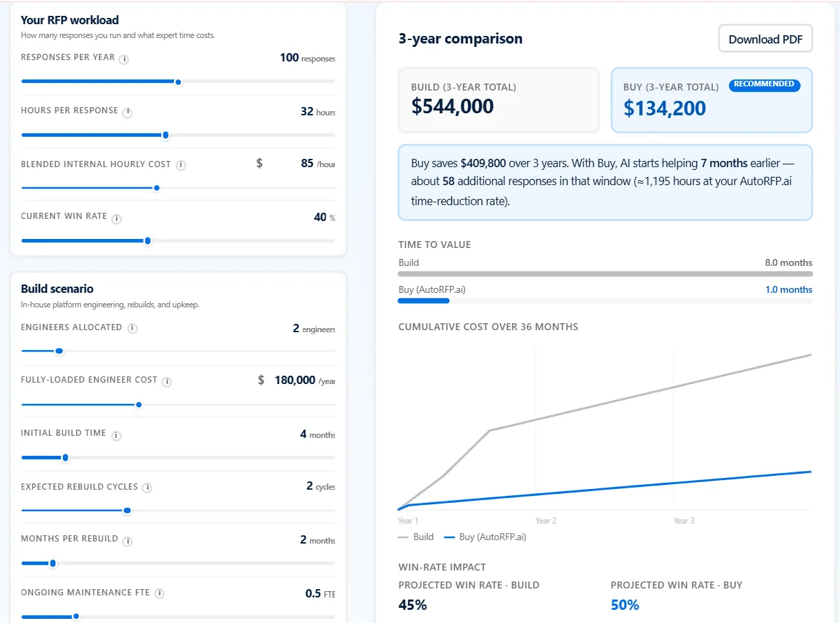
Task: Click the Buy (AutoRFP.ai) legend entry
Action: (x=485, y=537)
